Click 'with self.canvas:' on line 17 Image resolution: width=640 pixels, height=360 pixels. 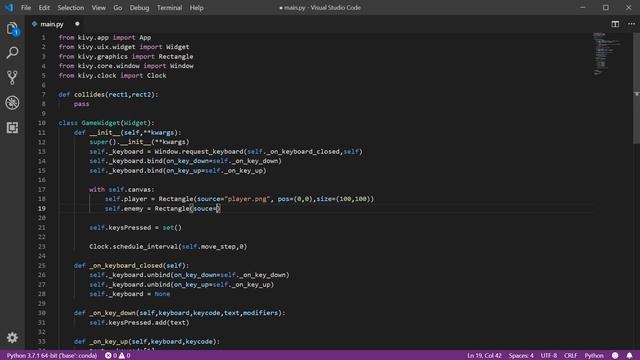(122, 189)
